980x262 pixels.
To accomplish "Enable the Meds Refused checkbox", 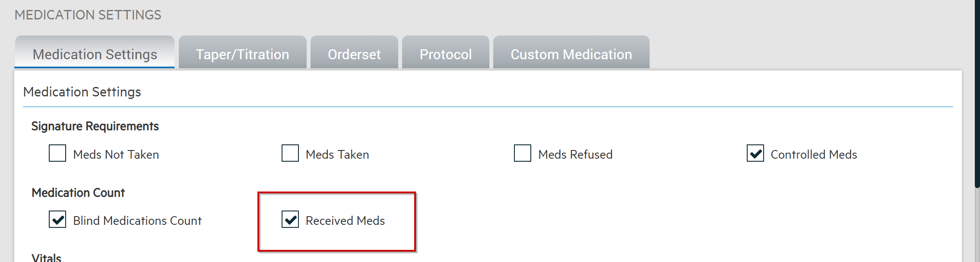I will [522, 153].
